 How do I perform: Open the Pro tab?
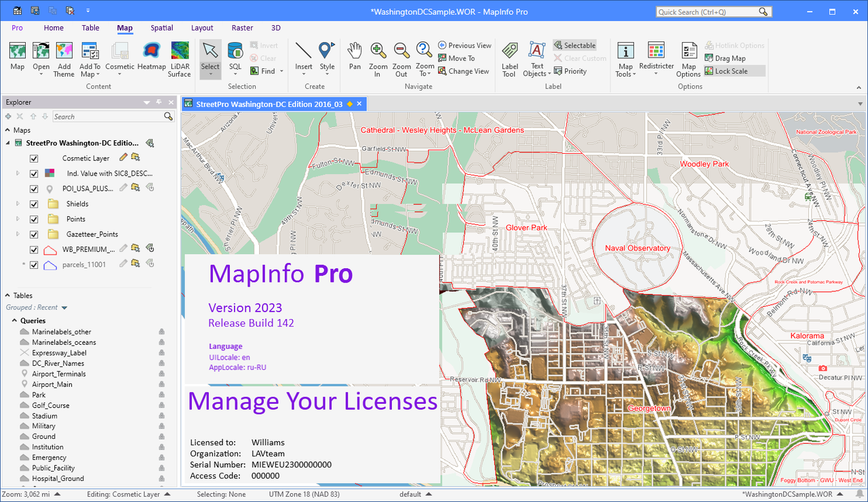tap(18, 28)
